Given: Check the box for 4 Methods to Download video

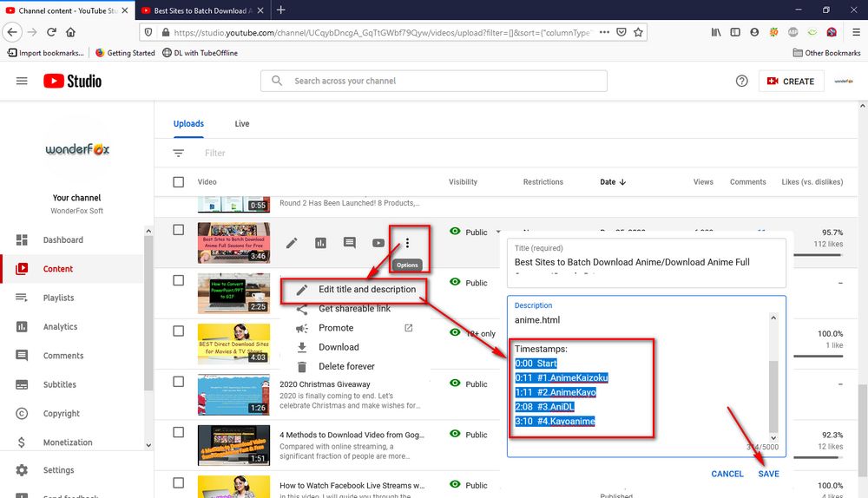Looking at the screenshot, I should coord(178,432).
